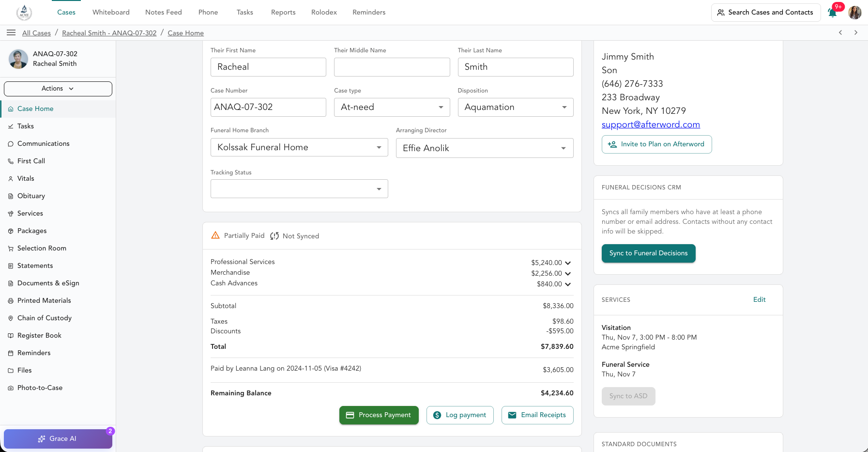
Task: Open the Case type dropdown
Action: click(392, 107)
